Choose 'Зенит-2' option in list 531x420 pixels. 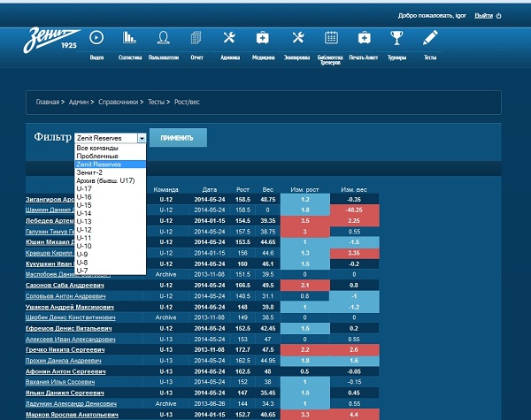coord(111,172)
